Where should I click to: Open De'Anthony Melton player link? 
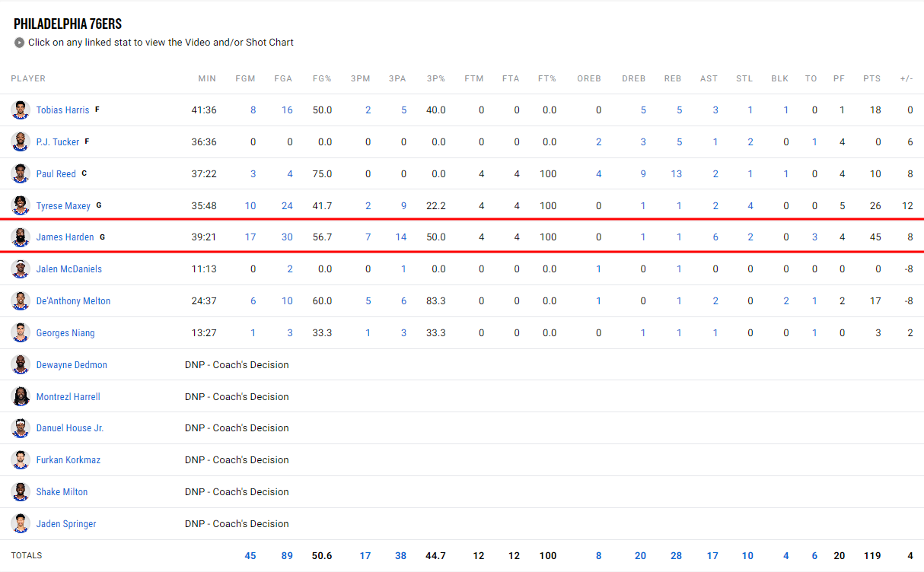pyautogui.click(x=74, y=301)
